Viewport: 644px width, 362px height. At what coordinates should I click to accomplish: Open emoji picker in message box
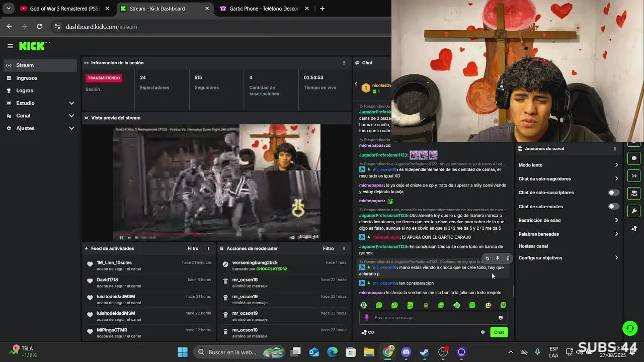point(501,318)
